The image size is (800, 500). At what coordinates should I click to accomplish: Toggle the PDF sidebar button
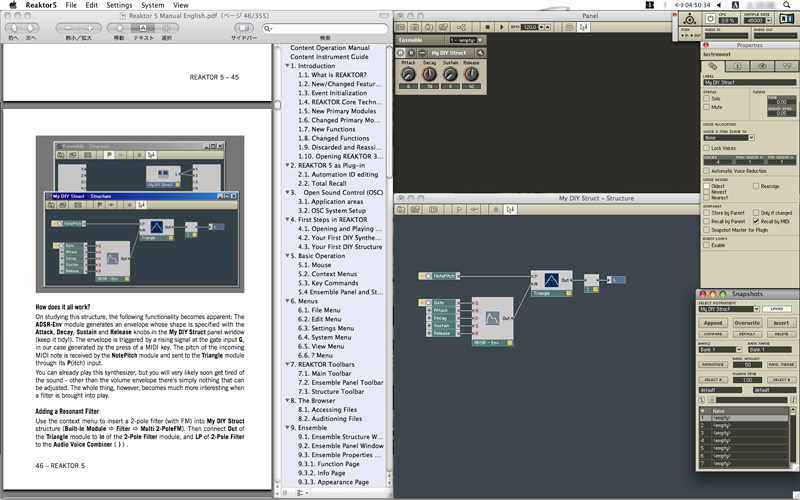tap(244, 28)
